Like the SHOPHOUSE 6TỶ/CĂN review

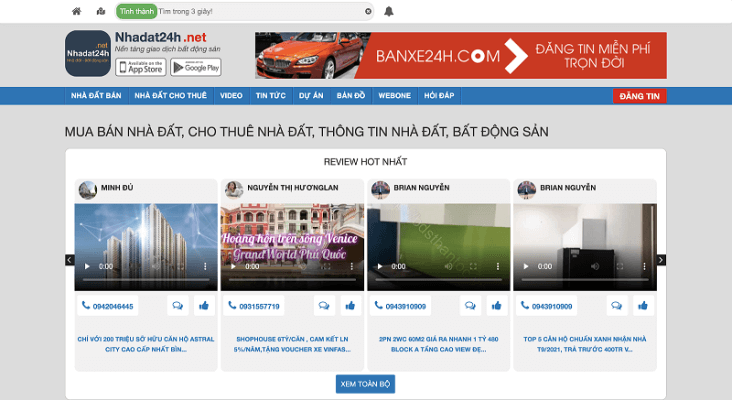point(350,306)
